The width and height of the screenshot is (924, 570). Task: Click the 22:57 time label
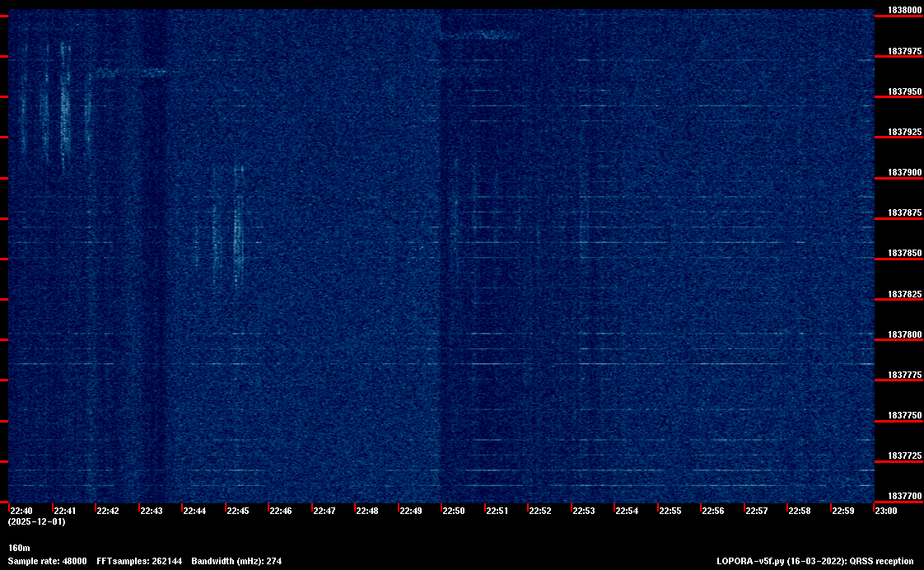click(x=757, y=511)
